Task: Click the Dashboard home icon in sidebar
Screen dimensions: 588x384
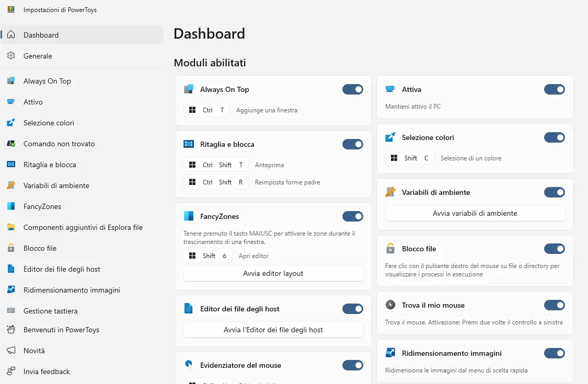Action: 11,35
